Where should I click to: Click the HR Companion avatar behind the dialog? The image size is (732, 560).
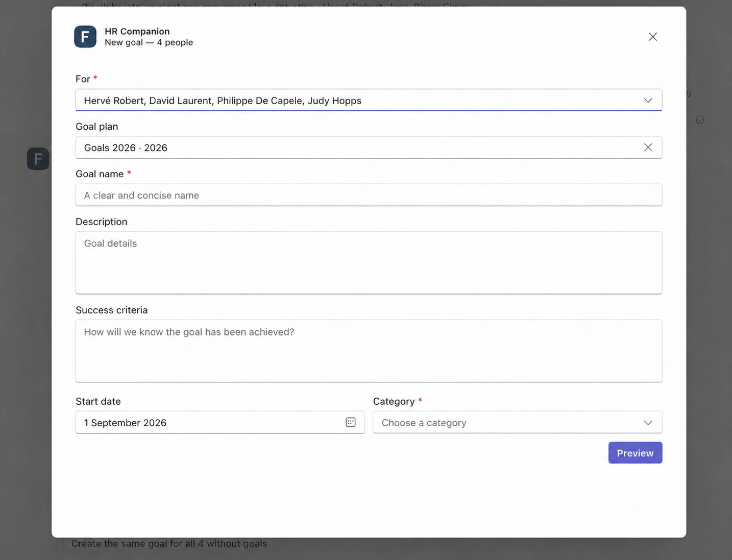[38, 159]
